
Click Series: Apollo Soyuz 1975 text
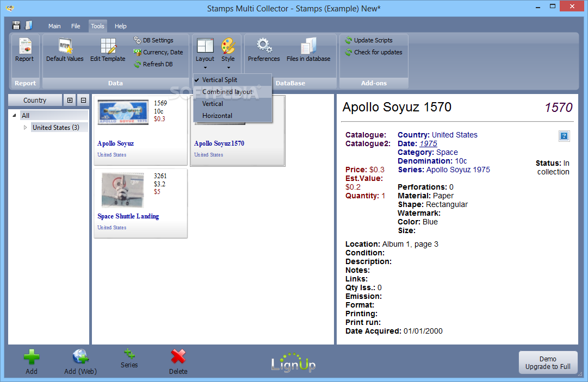coord(444,170)
